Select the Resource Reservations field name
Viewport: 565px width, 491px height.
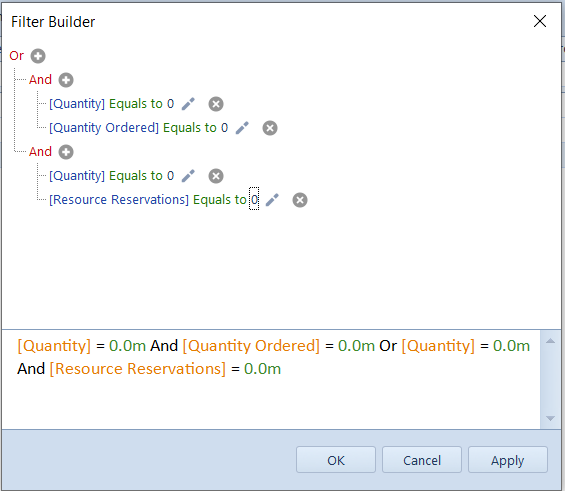[x=119, y=200]
